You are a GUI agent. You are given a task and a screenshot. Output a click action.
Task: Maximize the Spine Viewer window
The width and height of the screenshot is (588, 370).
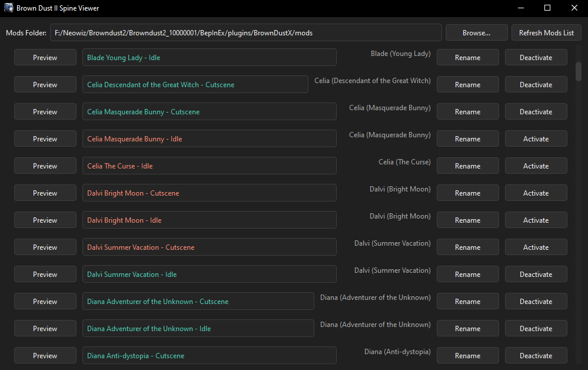pyautogui.click(x=547, y=8)
